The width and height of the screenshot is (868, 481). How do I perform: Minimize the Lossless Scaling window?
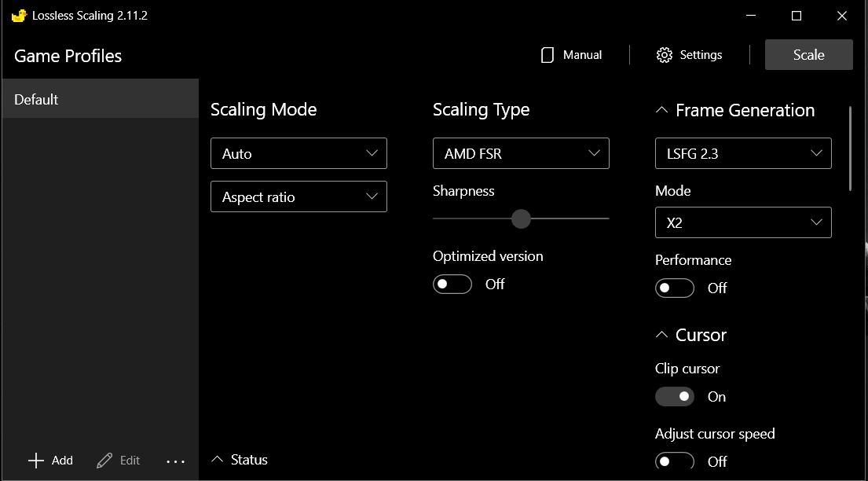(x=750, y=16)
